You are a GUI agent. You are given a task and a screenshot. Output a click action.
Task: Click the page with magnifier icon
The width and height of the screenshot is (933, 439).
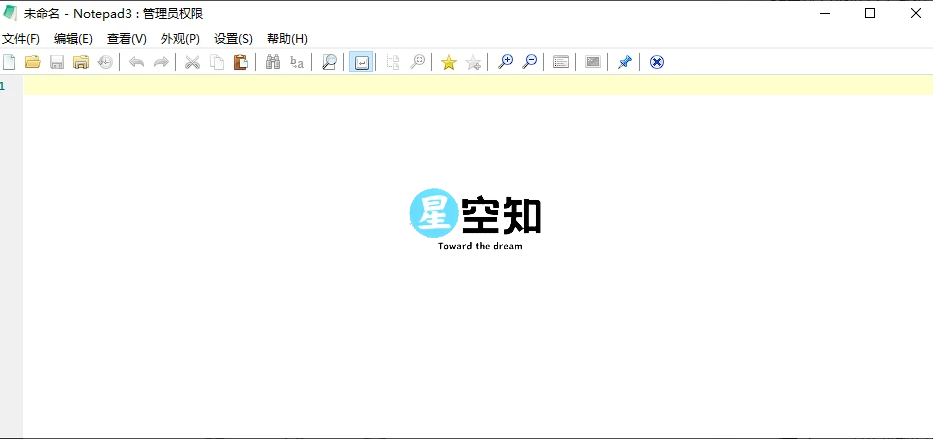click(x=328, y=62)
